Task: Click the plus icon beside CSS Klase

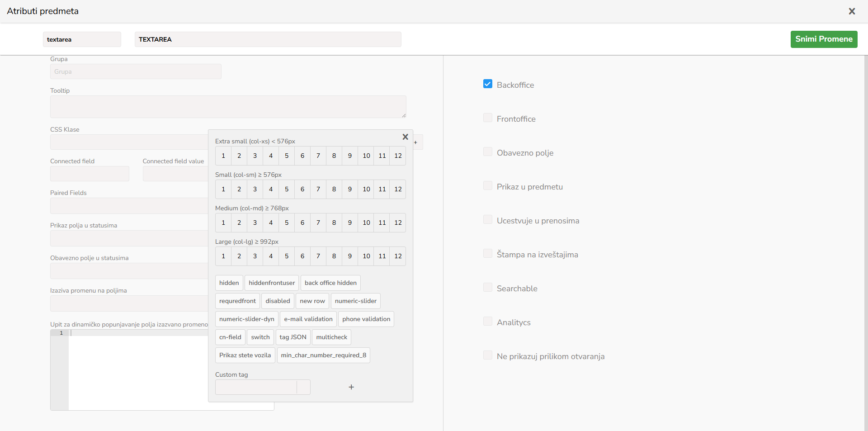Action: (416, 142)
